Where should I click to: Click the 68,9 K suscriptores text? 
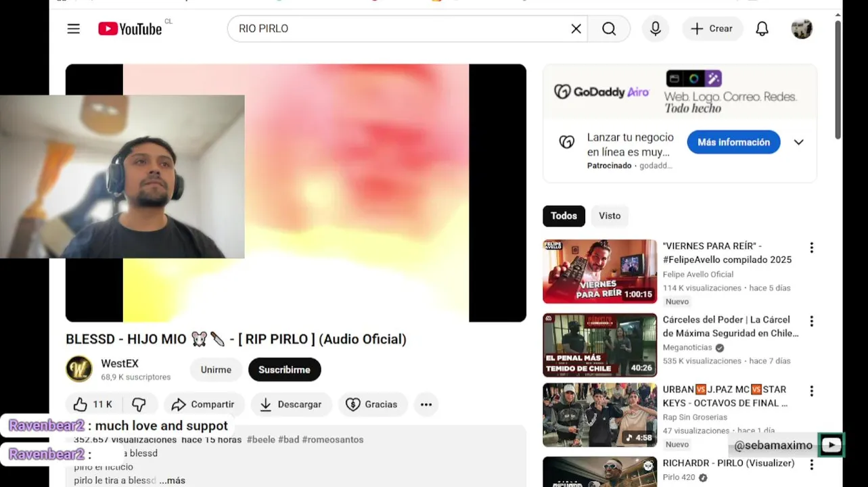(x=135, y=377)
